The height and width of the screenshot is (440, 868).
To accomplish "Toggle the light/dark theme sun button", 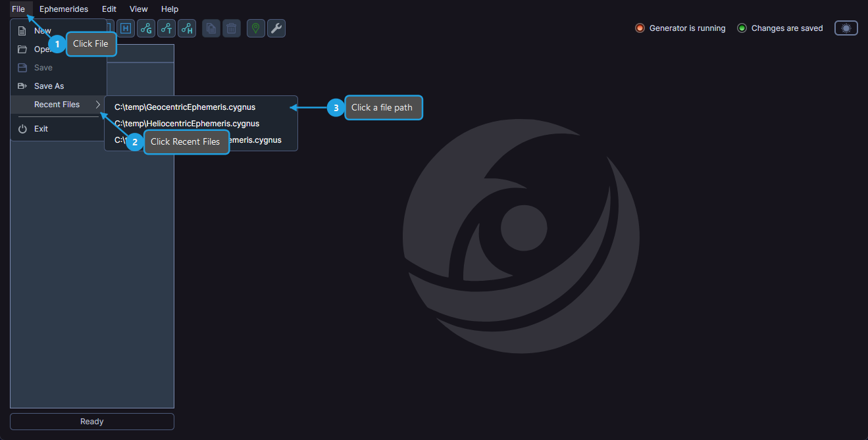I will 846,28.
